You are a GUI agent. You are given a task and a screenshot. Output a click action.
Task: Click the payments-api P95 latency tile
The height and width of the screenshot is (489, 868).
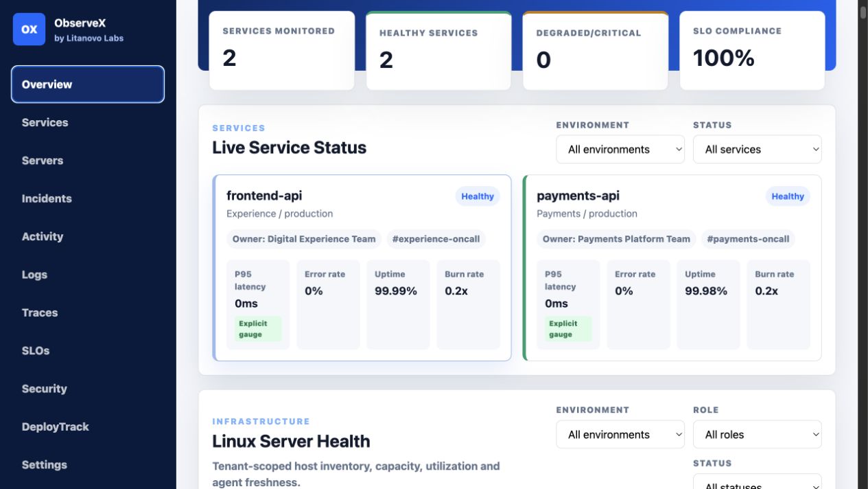pos(568,304)
